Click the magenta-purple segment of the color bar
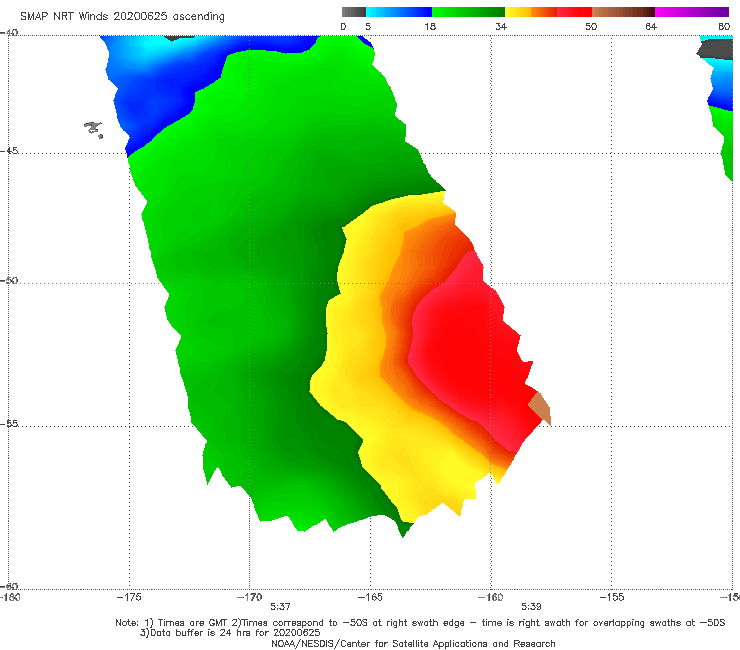This screenshot has width=740, height=650. pyautogui.click(x=692, y=12)
